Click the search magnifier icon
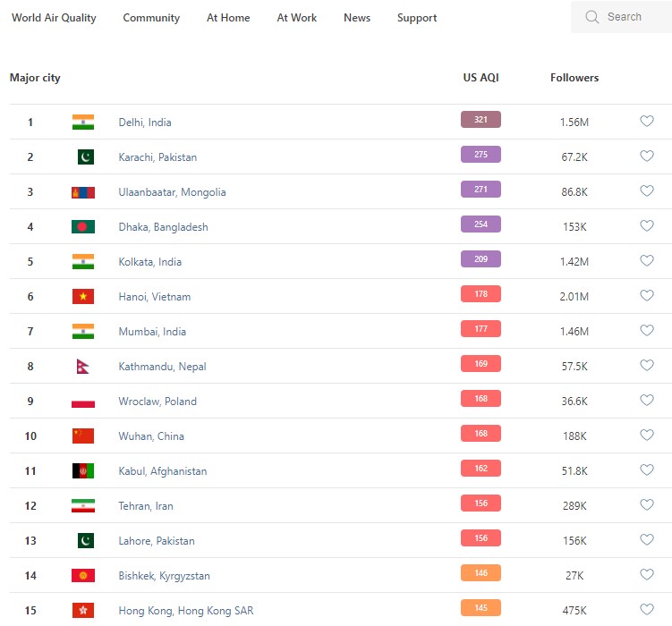 tap(591, 17)
